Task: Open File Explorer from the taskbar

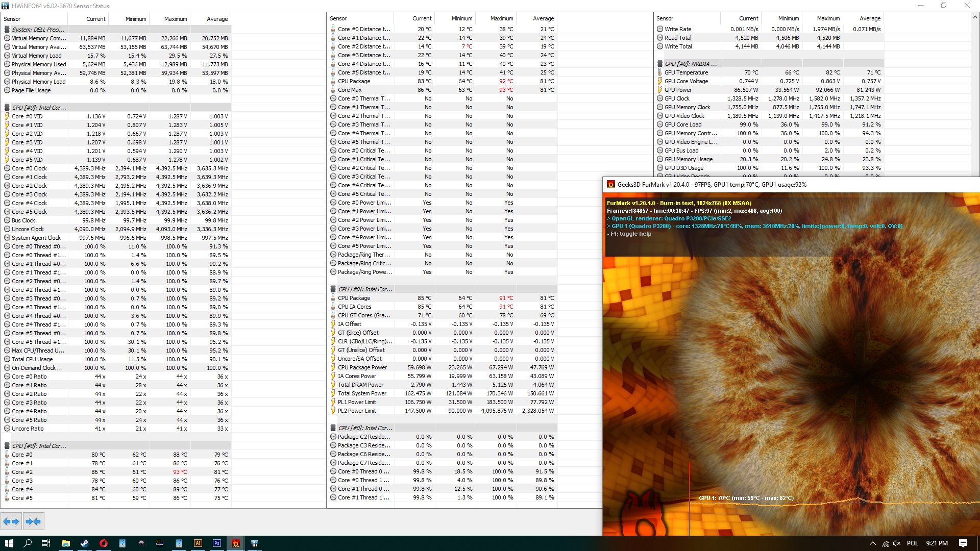Action: pyautogui.click(x=65, y=543)
